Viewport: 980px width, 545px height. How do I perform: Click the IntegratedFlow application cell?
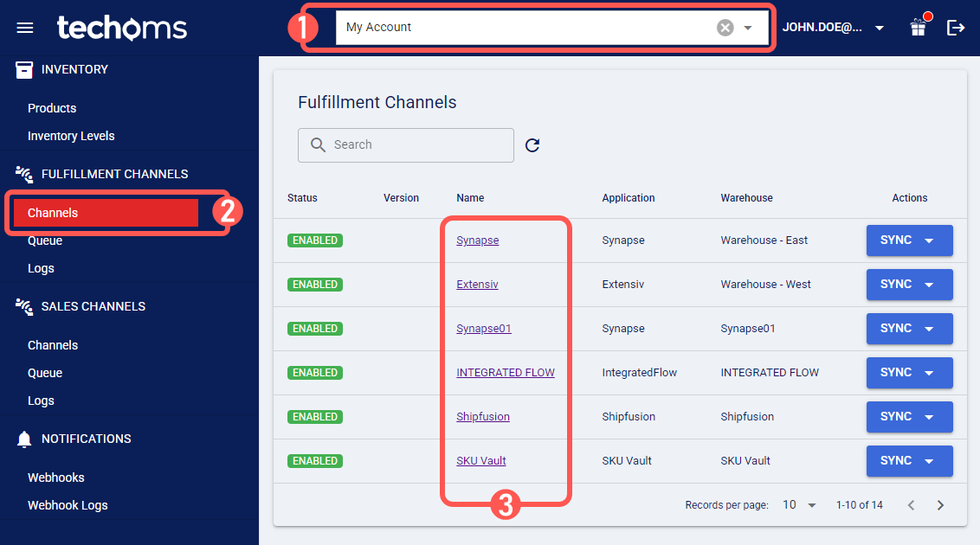tap(640, 373)
